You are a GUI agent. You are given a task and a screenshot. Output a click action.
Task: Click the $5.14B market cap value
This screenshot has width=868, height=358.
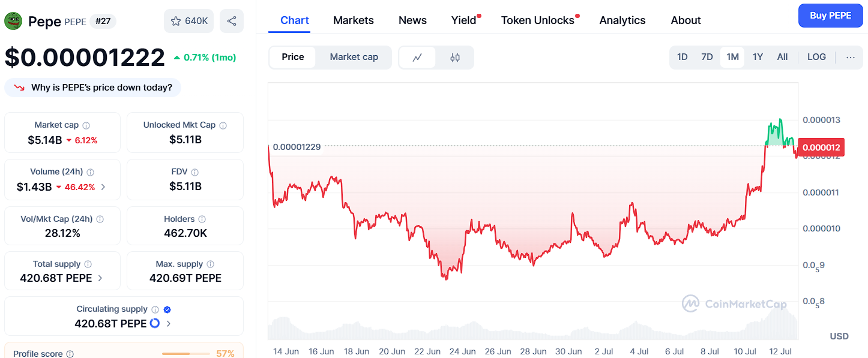44,140
